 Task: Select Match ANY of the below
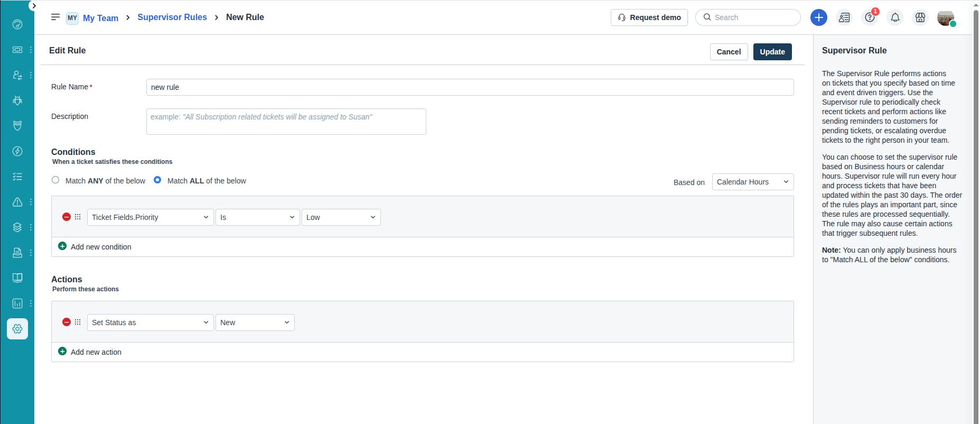pos(55,180)
